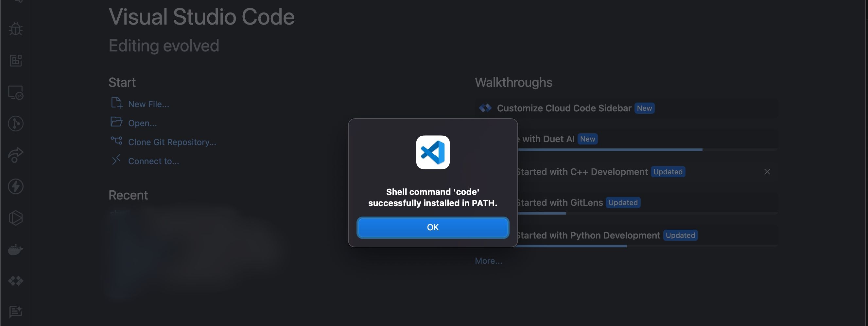Viewport: 868px width, 326px height.
Task: Start a remote session with Connect to
Action: (x=154, y=161)
